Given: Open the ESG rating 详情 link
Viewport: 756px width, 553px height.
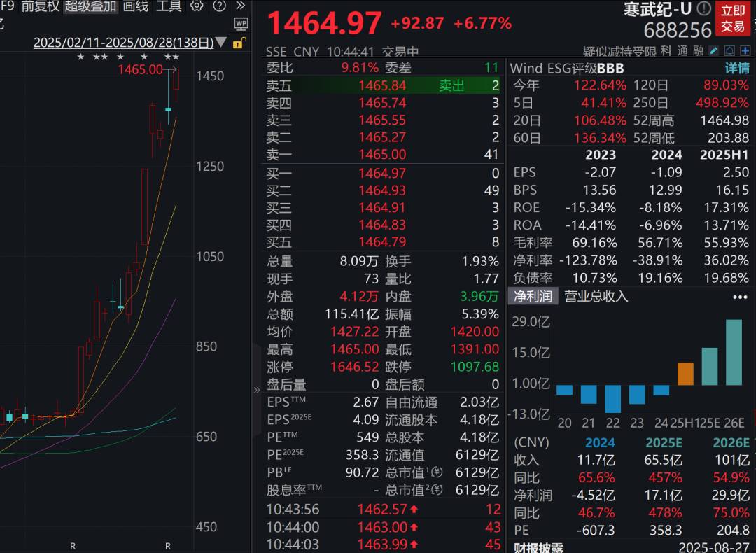Looking at the screenshot, I should click(x=737, y=68).
